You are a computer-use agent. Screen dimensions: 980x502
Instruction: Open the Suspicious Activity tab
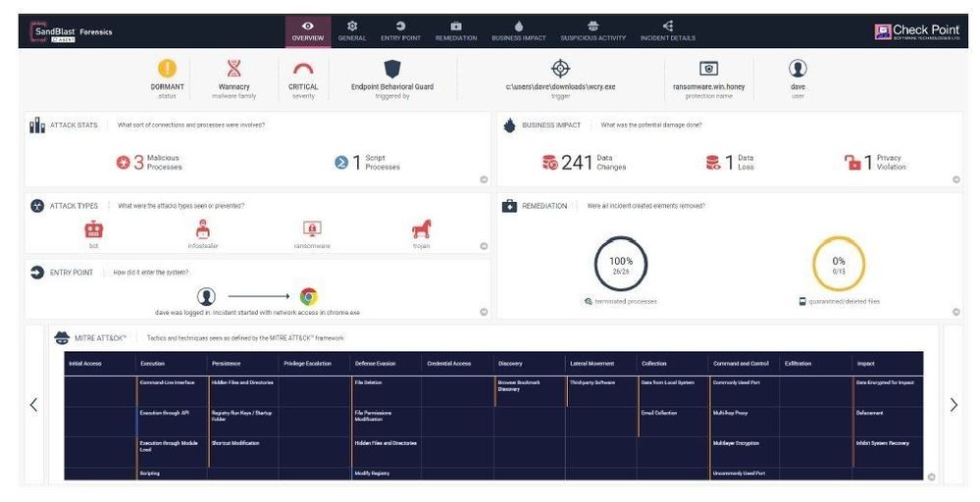click(x=593, y=31)
